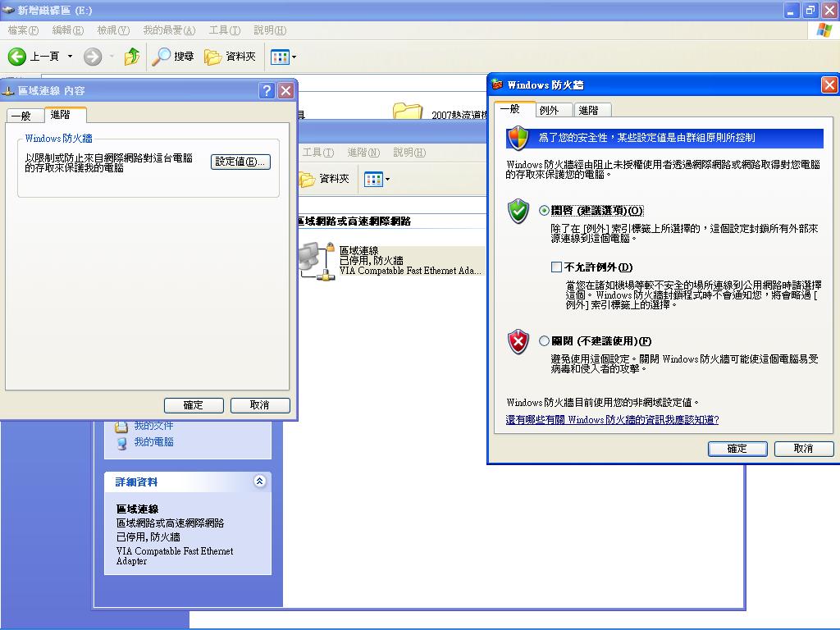Click the red firewall-off shield icon
The height and width of the screenshot is (630, 840).
[518, 343]
